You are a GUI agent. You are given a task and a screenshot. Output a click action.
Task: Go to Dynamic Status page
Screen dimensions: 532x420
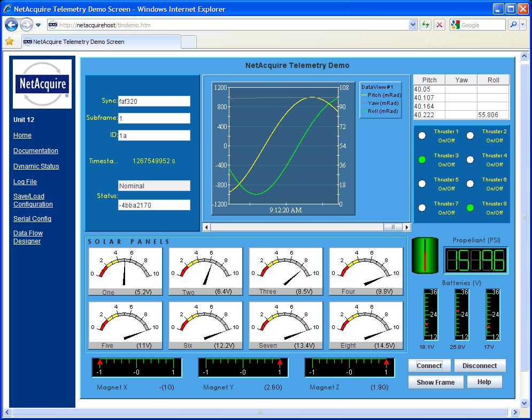[x=36, y=166]
